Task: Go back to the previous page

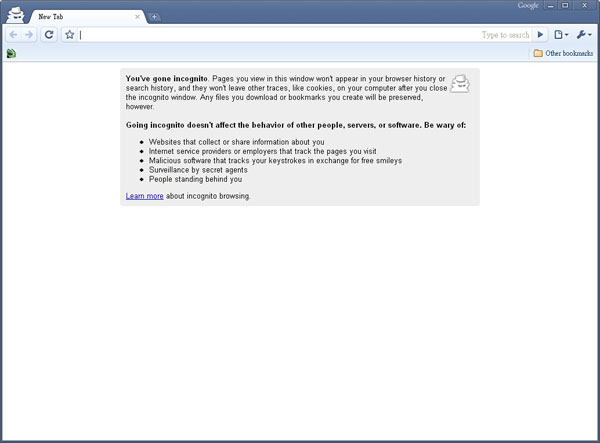Action: pyautogui.click(x=13, y=35)
